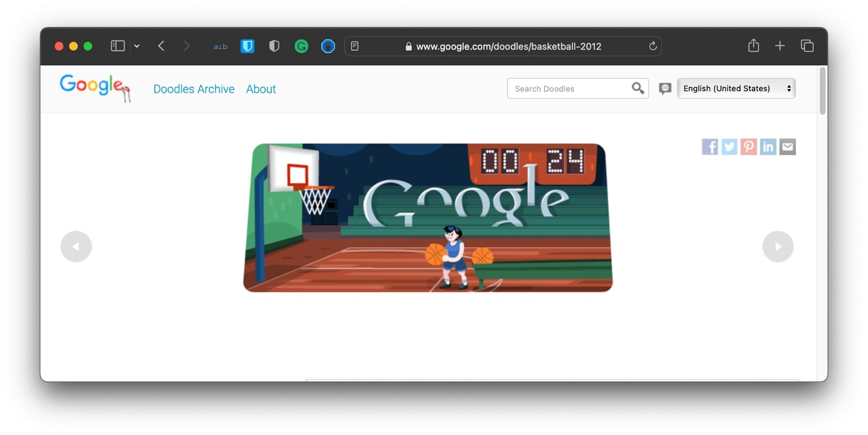The height and width of the screenshot is (435, 868).
Task: Share doodle on Twitter
Action: pos(729,147)
